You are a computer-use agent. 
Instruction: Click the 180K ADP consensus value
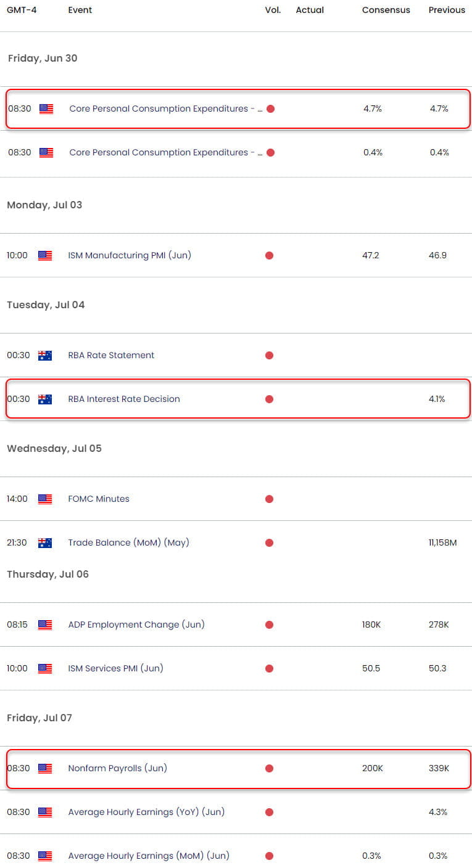(371, 624)
